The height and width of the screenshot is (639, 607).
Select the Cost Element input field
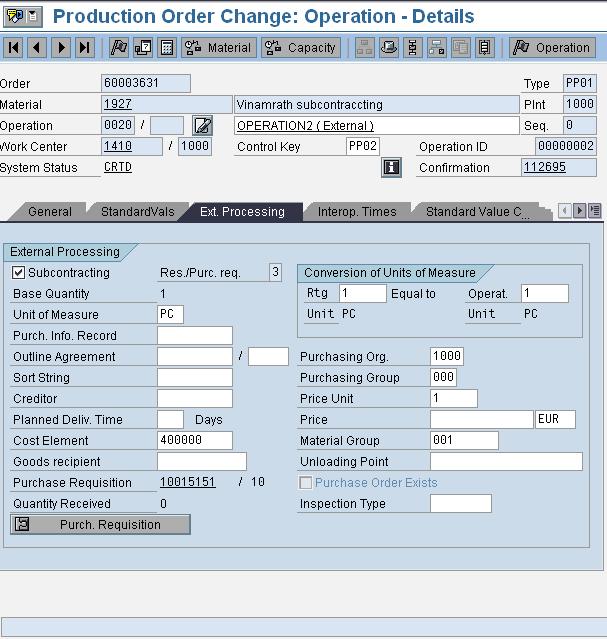coord(195,441)
